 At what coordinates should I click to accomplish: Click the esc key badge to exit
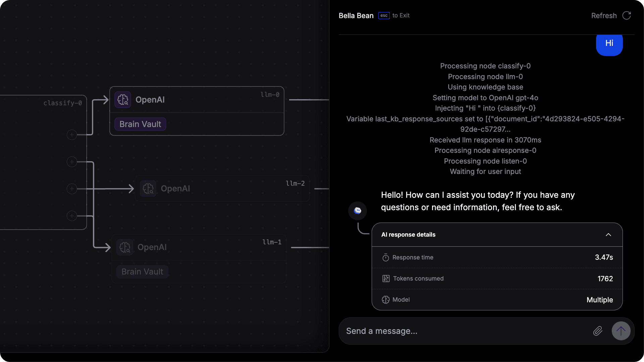(x=384, y=15)
